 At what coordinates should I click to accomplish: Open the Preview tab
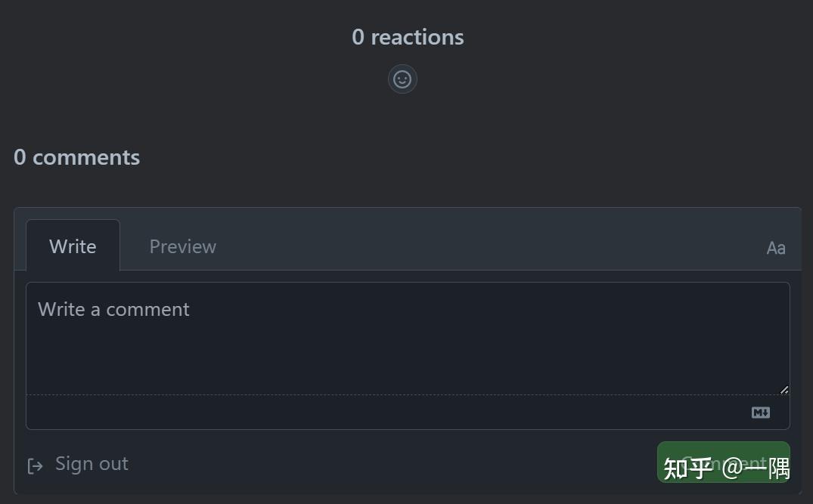[x=182, y=246]
